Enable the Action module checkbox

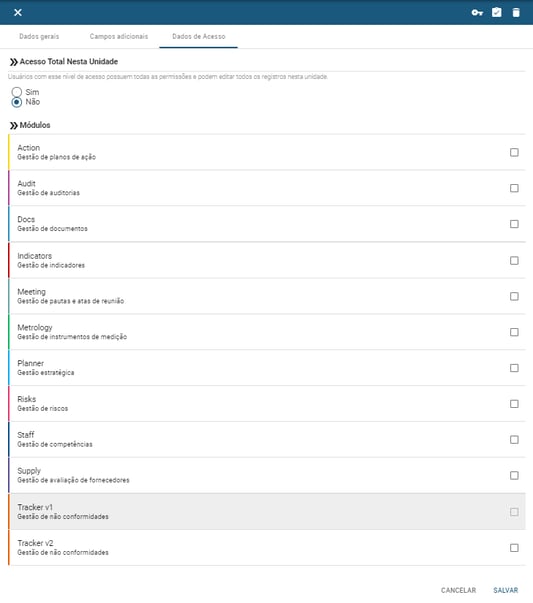click(x=514, y=152)
